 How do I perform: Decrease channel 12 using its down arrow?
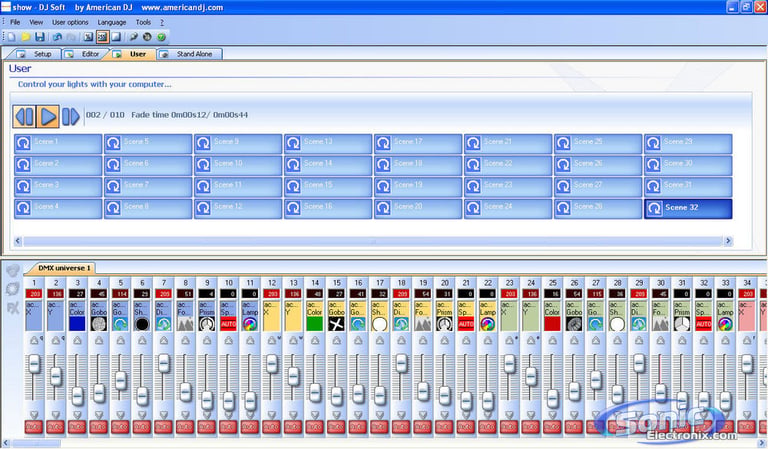click(271, 414)
